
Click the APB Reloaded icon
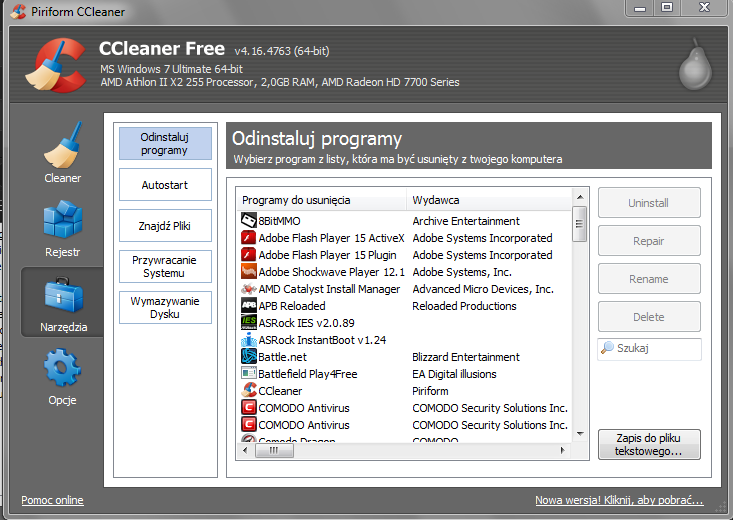click(249, 306)
